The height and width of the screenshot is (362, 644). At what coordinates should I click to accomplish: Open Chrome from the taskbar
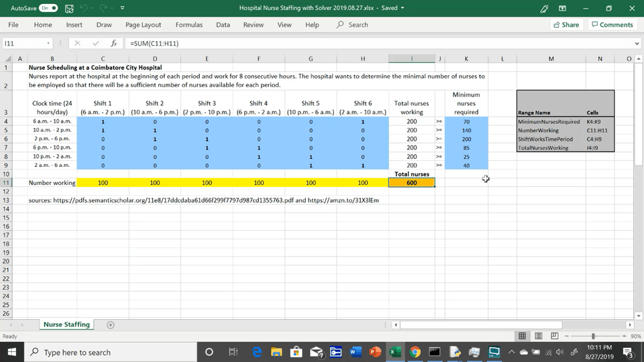point(415,352)
